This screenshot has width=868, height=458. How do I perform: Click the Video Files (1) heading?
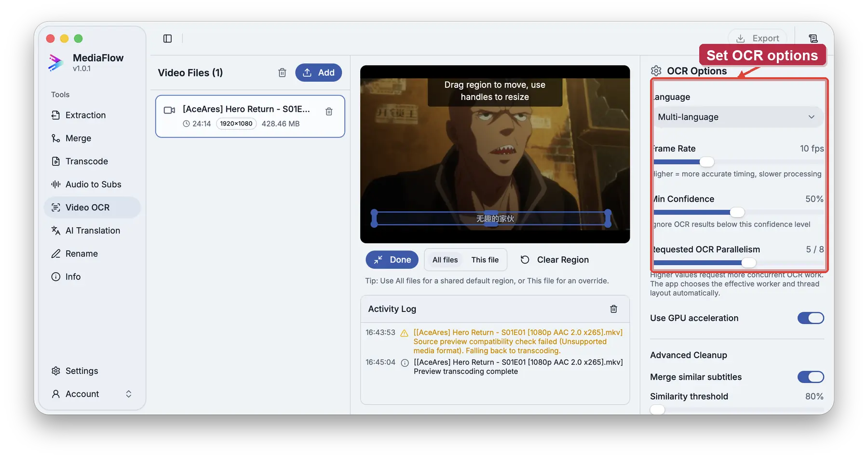pyautogui.click(x=190, y=73)
